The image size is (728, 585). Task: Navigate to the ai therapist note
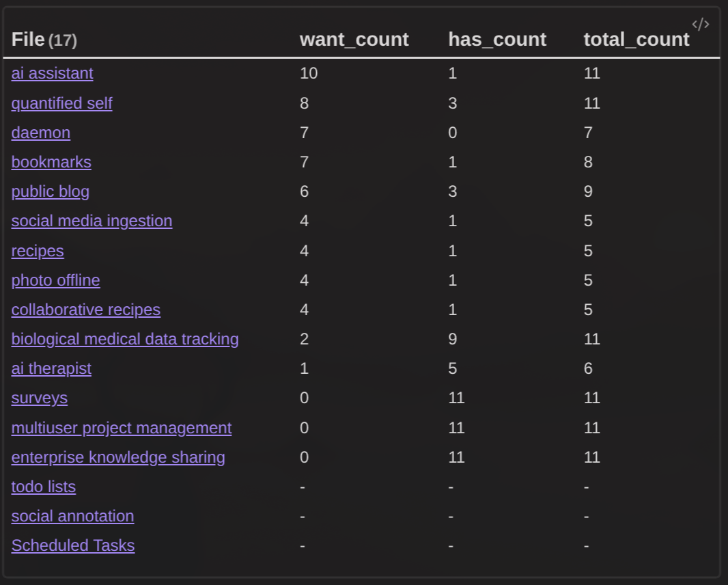pyautogui.click(x=51, y=368)
